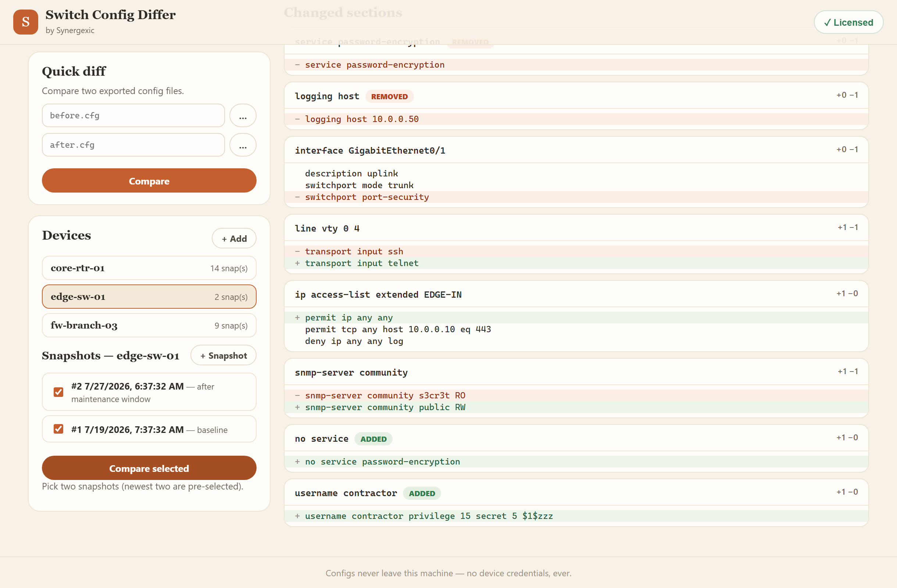Click removed line service password-encryption
The height and width of the screenshot is (588, 897).
576,64
